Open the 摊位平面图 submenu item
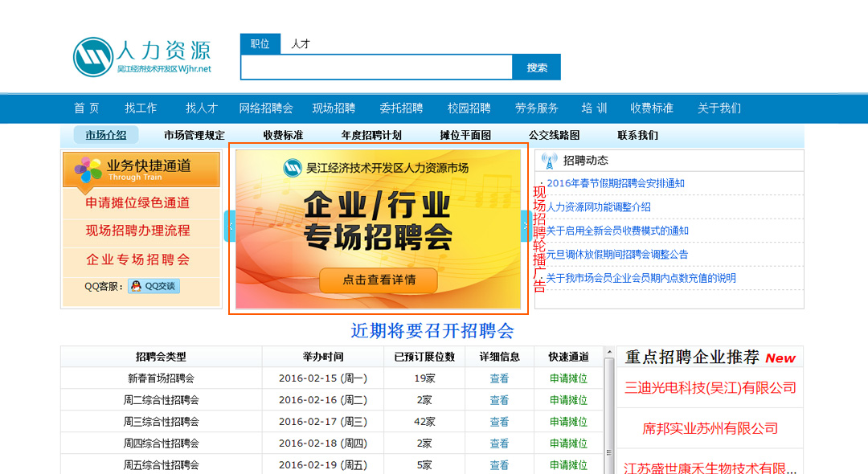 tap(465, 136)
